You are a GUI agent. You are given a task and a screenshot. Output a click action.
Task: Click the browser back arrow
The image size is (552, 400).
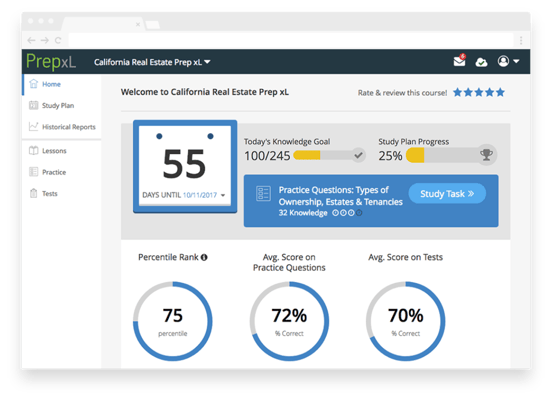(x=31, y=40)
